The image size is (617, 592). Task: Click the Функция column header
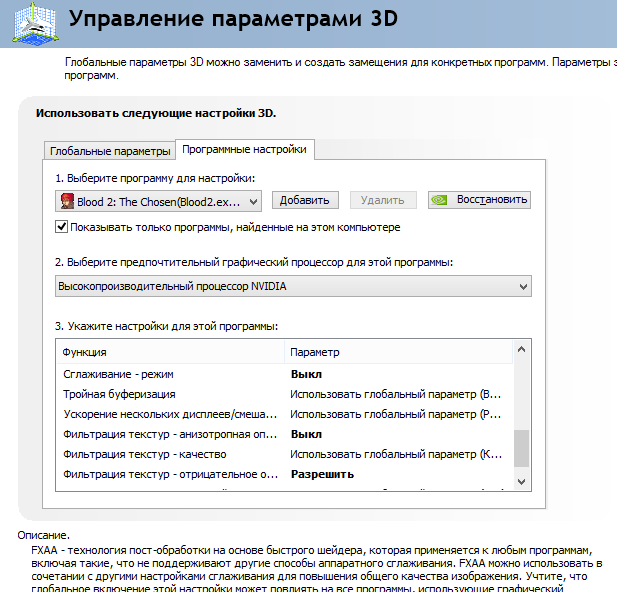tap(170, 352)
